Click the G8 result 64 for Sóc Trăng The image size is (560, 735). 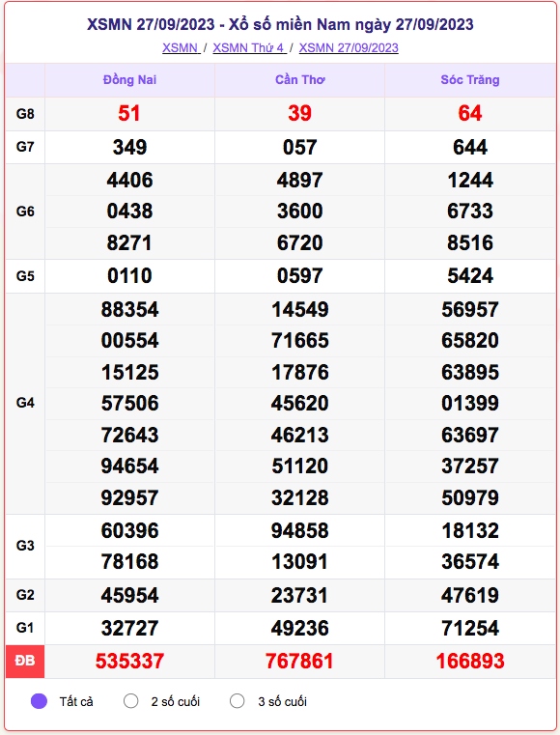pos(470,113)
